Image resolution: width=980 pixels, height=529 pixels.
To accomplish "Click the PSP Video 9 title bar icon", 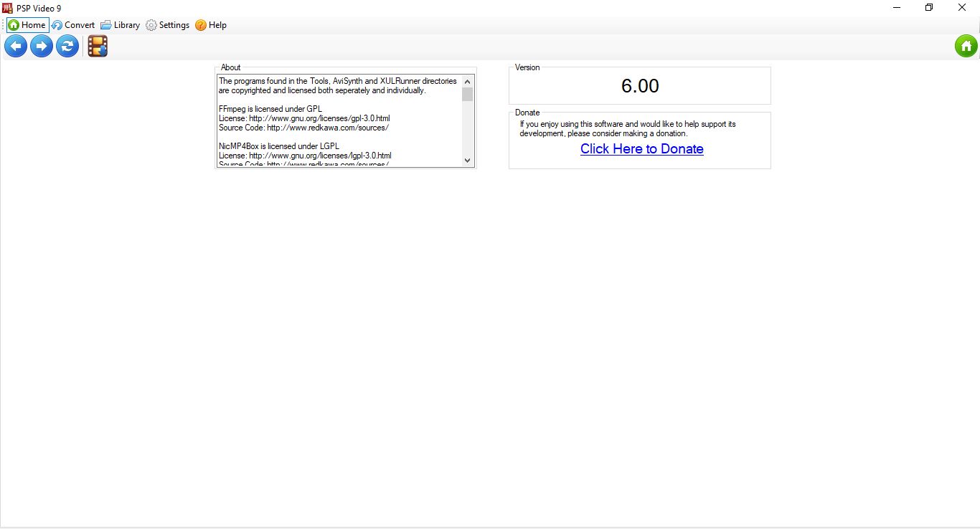I will [x=8, y=8].
